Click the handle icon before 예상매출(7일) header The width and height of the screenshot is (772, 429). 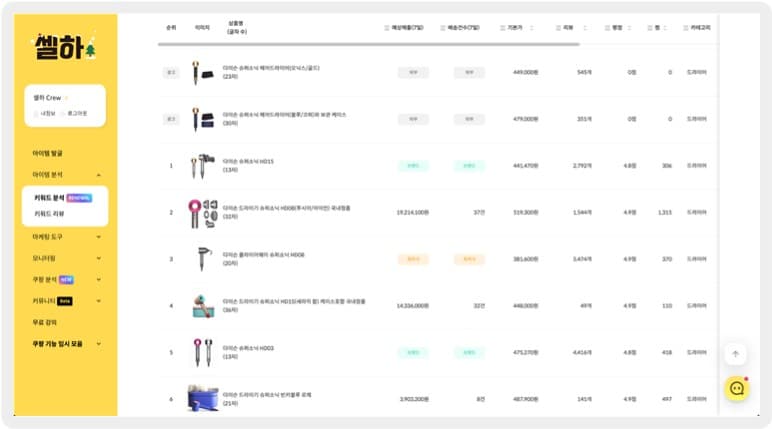tap(386, 28)
